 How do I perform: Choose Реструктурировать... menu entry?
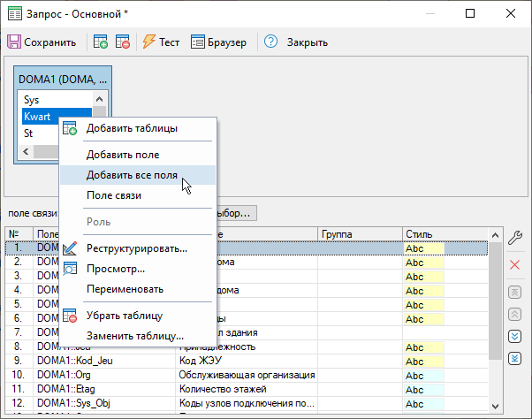click(136, 248)
